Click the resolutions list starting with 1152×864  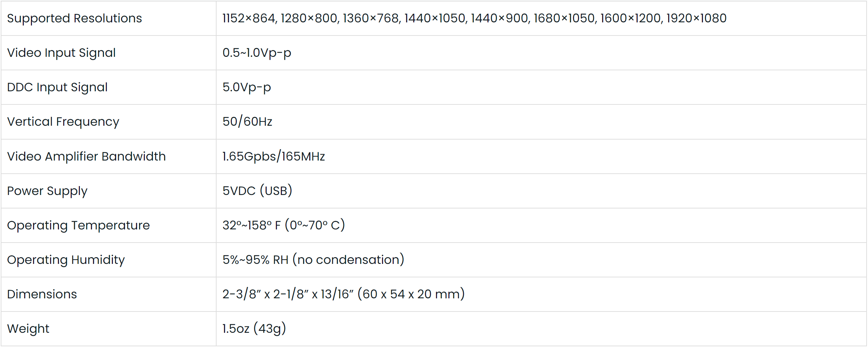tap(474, 18)
